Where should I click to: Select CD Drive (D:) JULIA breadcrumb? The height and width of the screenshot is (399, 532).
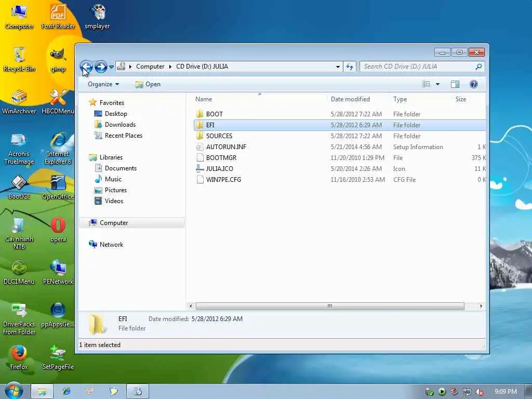tap(202, 66)
